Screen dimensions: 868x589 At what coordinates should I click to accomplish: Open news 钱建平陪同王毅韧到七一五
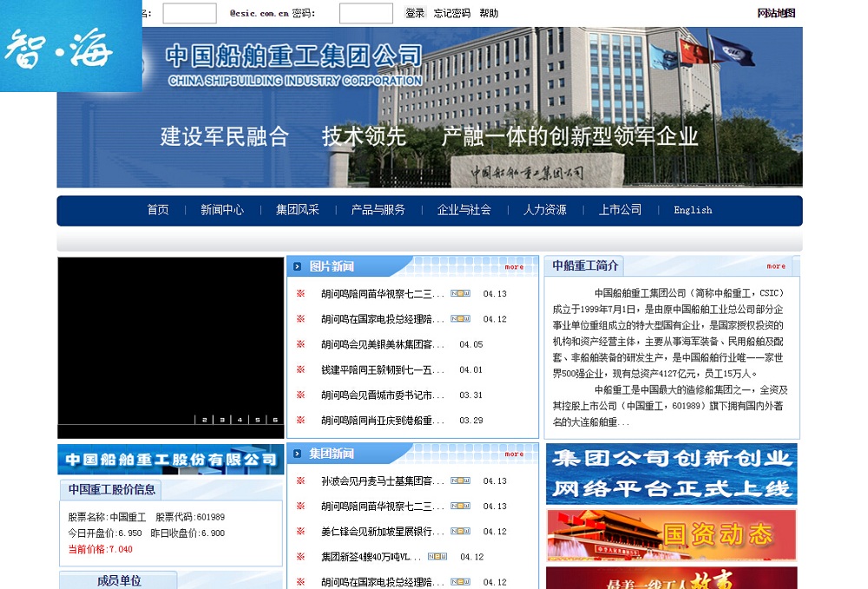[383, 370]
